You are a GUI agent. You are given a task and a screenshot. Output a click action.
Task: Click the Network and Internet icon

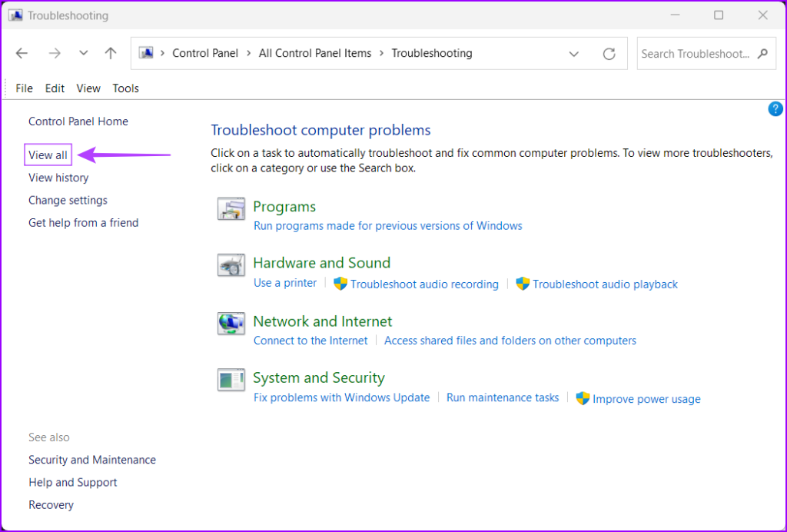[231, 323]
